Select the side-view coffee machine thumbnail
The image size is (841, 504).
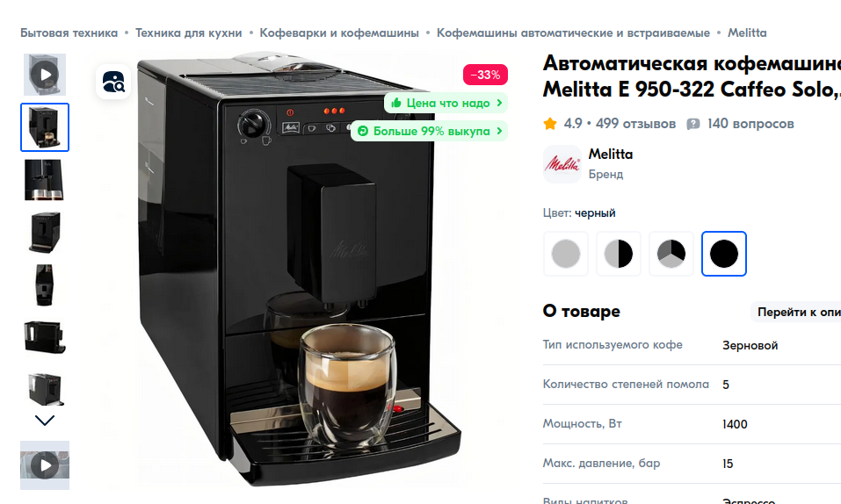tap(45, 285)
